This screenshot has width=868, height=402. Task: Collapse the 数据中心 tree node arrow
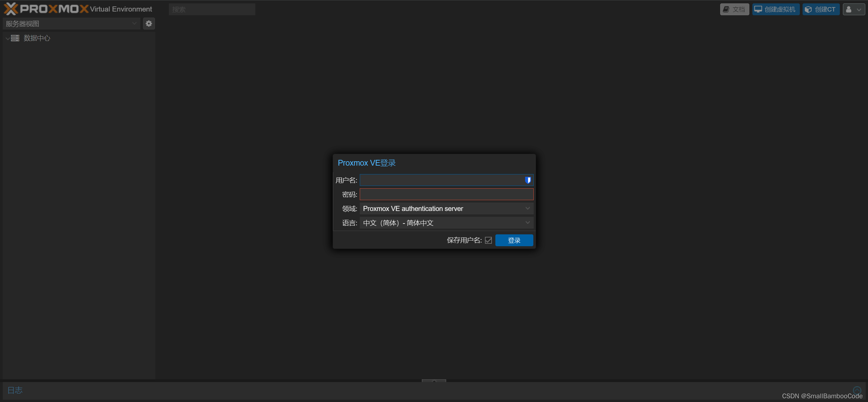click(7, 39)
